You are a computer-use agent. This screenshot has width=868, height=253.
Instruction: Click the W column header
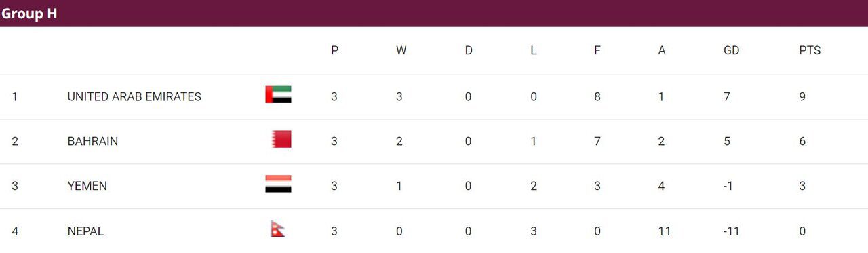(401, 51)
